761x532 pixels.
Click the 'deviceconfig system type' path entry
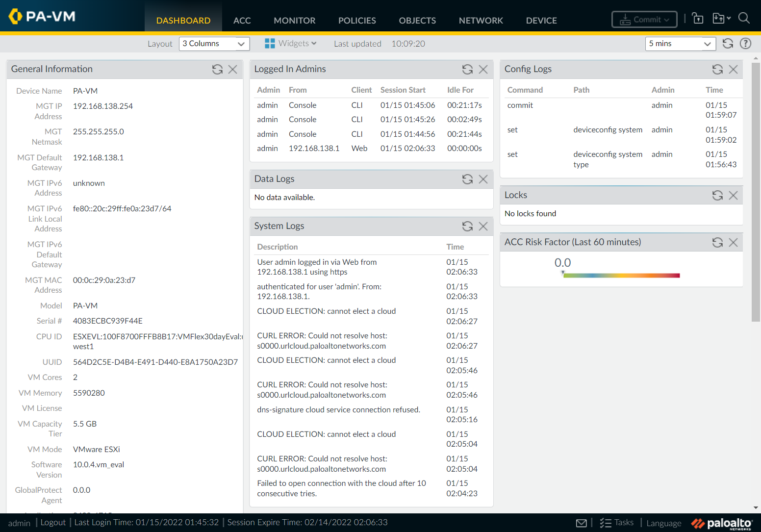coord(608,159)
